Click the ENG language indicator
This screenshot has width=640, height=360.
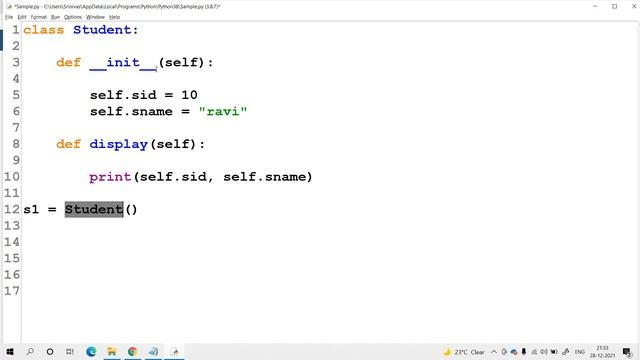[x=580, y=352]
